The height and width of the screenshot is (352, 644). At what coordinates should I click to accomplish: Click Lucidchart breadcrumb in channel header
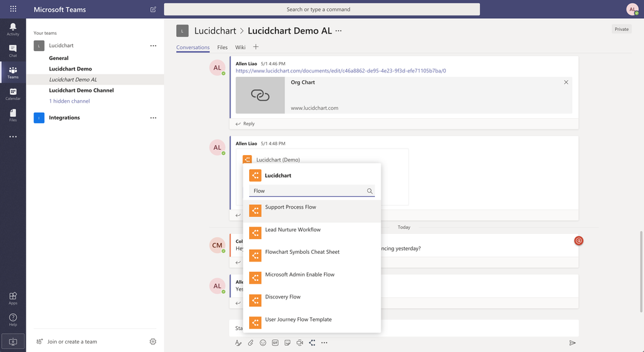215,31
